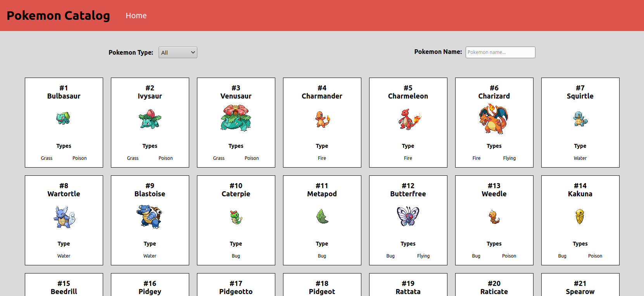Viewport: 644px width, 296px height.
Task: Click Butterfree's Flying type label
Action: click(x=423, y=256)
